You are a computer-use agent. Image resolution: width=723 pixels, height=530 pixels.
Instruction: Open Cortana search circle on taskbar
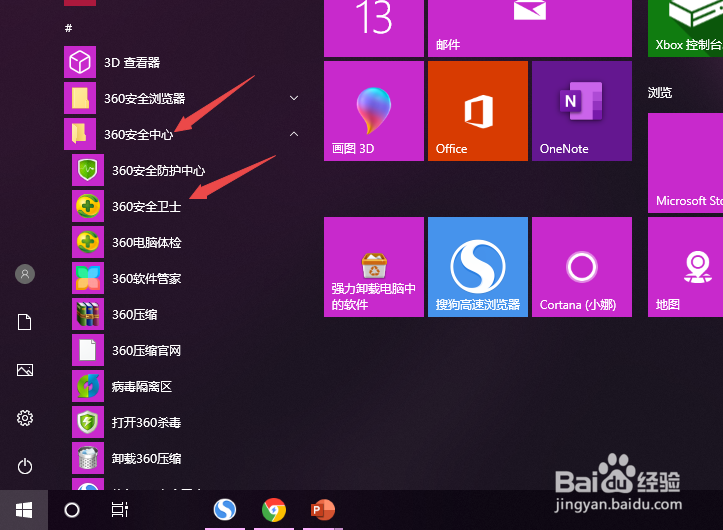point(72,510)
